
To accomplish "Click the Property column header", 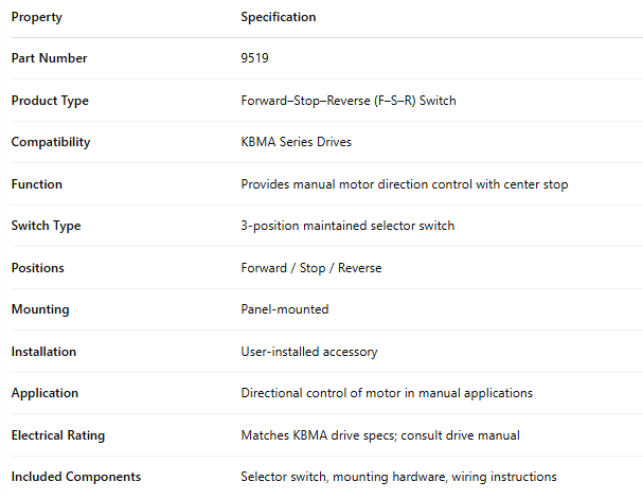I will click(36, 17).
